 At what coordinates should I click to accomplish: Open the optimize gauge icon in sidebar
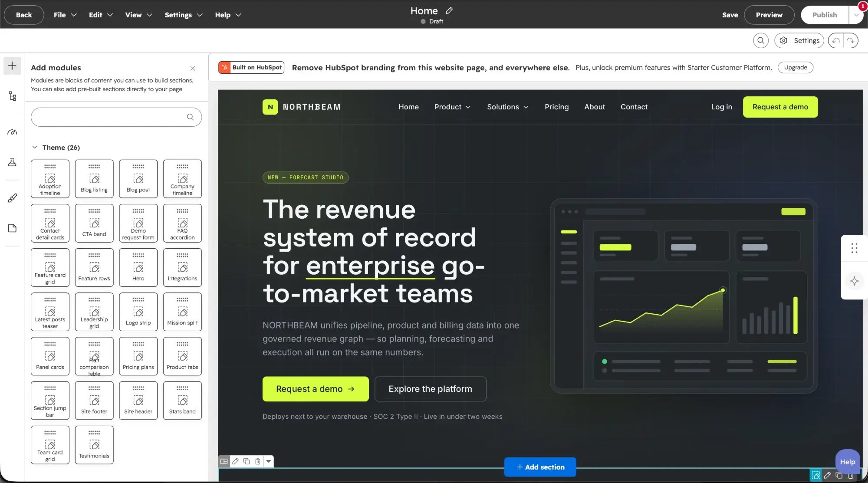click(12, 132)
